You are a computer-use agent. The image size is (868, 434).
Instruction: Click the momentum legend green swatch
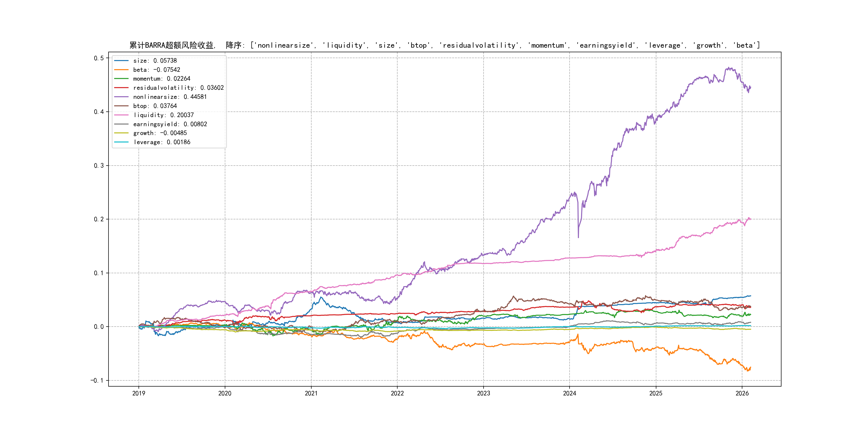(121, 78)
